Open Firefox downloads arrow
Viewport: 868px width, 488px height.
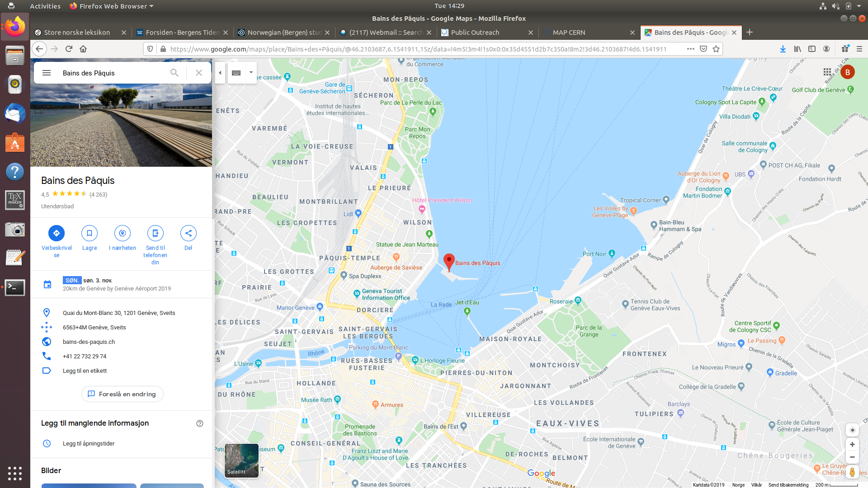(x=783, y=49)
